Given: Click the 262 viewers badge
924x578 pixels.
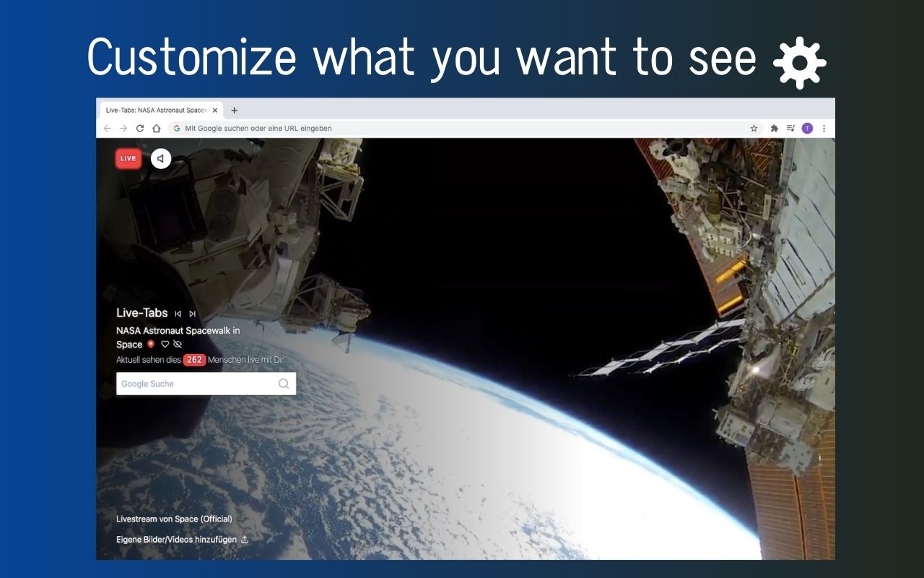Looking at the screenshot, I should coord(194,360).
